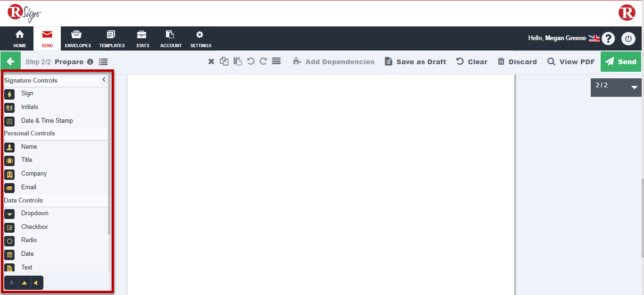Click the controls panel vertical scrollbar
This screenshot has height=295, width=644.
[x=109, y=156]
